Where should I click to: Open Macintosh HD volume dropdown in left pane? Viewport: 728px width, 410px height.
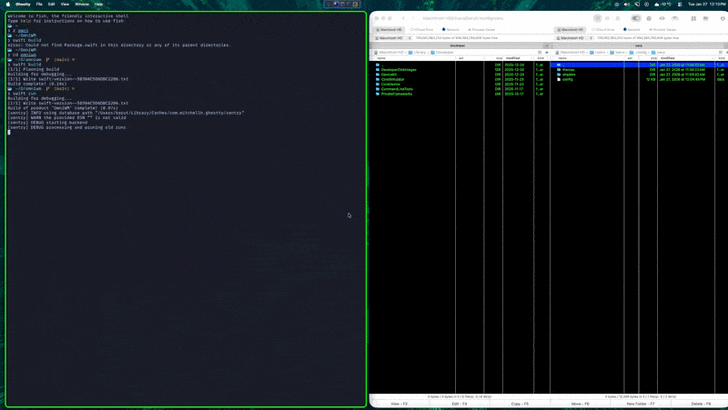(x=391, y=38)
